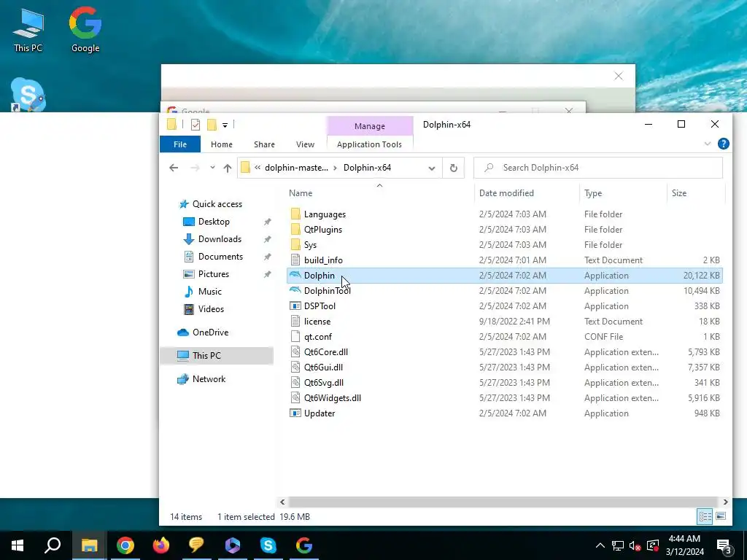The width and height of the screenshot is (747, 560).
Task: Click the New folder icon in title bar
Action: (x=212, y=125)
